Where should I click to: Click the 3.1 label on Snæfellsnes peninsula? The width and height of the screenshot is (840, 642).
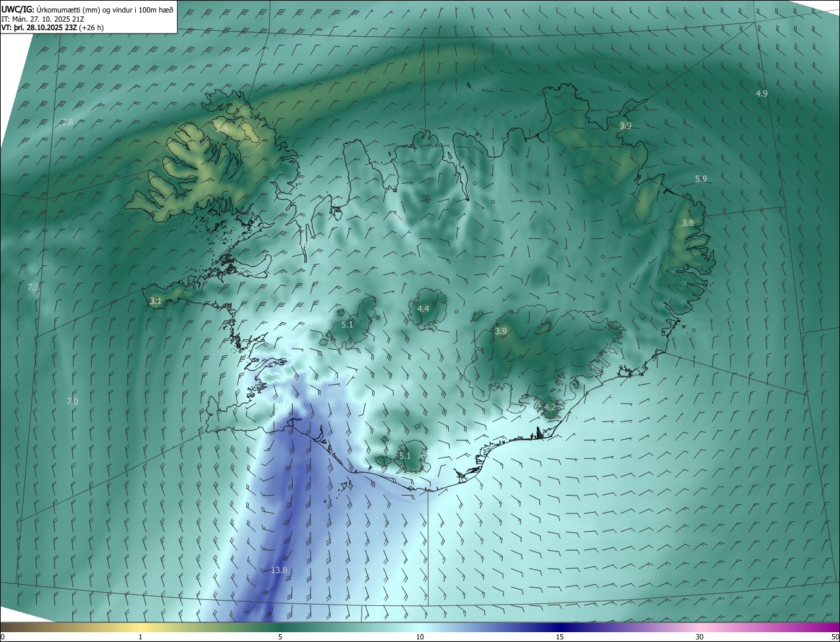click(x=155, y=301)
